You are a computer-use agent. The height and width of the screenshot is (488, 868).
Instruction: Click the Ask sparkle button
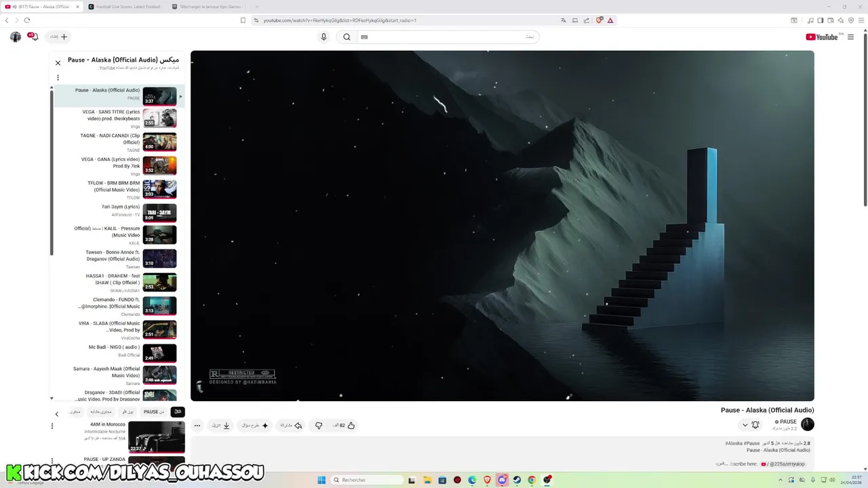point(255,426)
